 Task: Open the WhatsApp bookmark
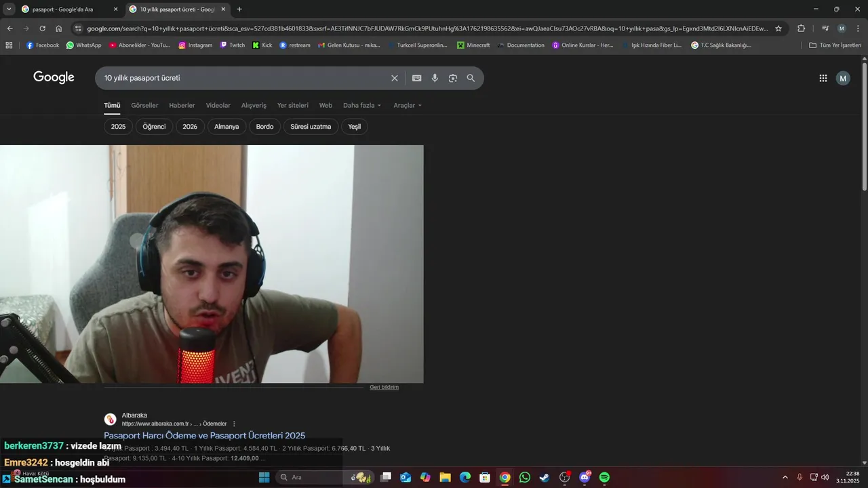pyautogui.click(x=83, y=45)
